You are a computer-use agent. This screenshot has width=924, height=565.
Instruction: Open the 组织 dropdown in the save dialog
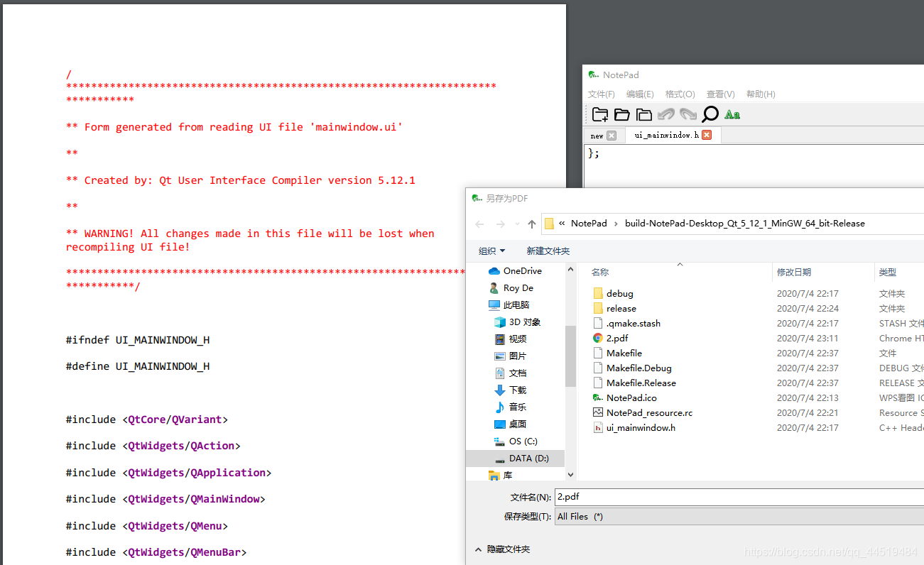492,251
